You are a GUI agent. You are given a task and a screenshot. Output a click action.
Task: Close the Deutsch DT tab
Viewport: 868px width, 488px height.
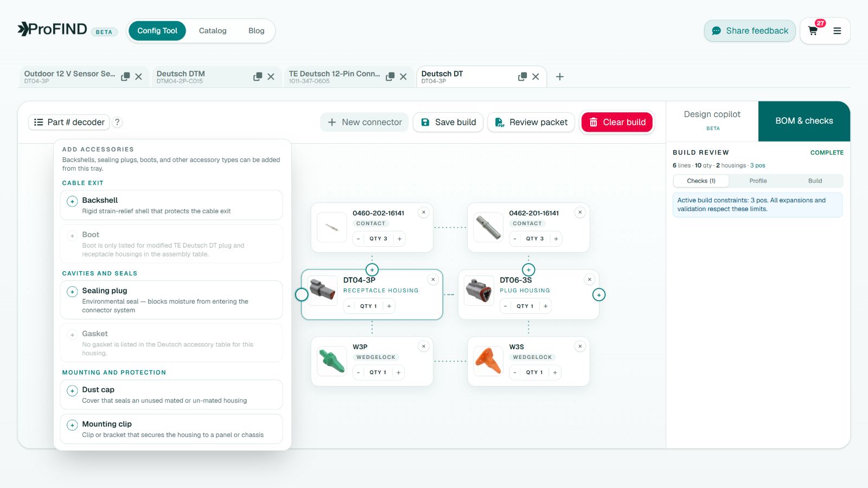click(x=536, y=76)
